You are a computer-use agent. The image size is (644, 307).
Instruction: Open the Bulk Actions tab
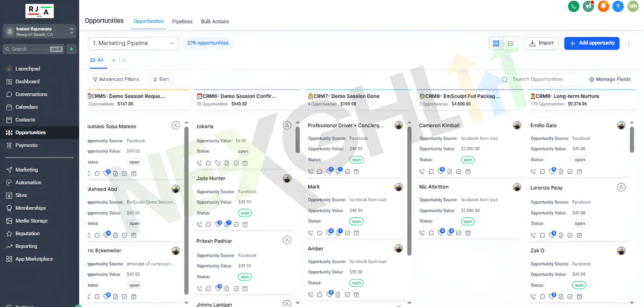coord(215,22)
